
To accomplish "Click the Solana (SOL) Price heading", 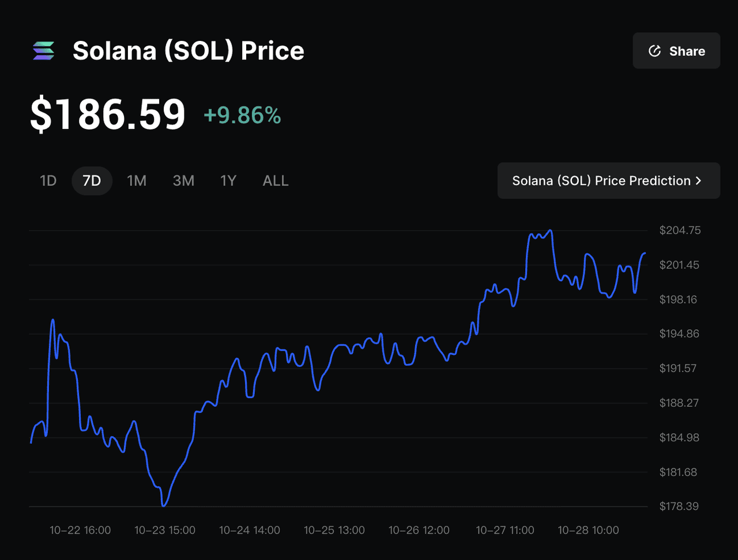I will pos(188,51).
